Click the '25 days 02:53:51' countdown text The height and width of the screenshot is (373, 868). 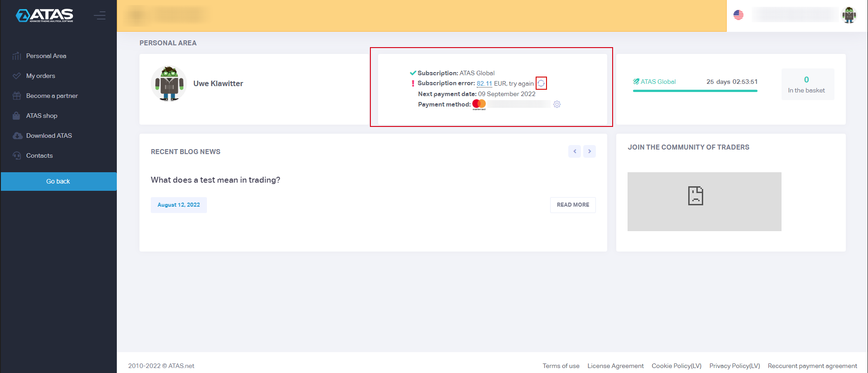click(732, 82)
